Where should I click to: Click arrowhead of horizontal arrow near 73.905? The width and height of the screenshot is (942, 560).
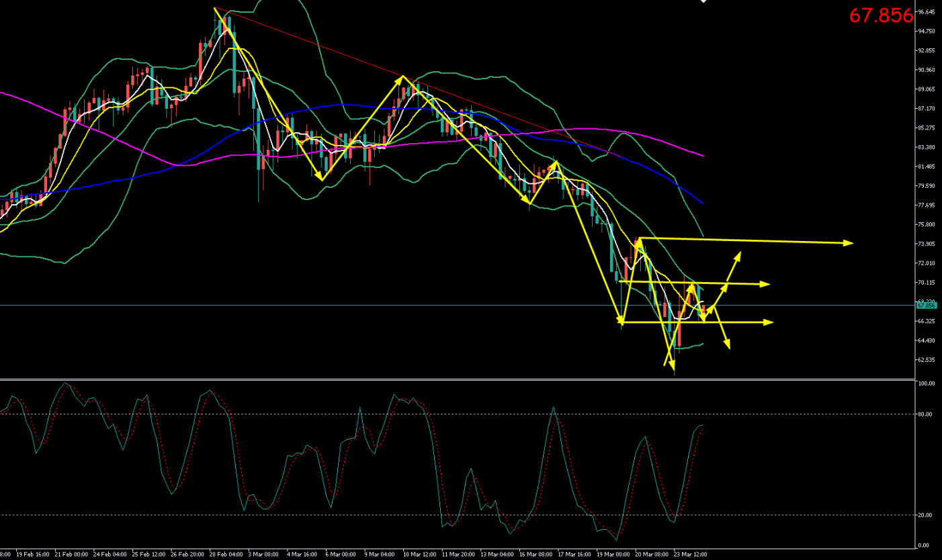tap(849, 242)
